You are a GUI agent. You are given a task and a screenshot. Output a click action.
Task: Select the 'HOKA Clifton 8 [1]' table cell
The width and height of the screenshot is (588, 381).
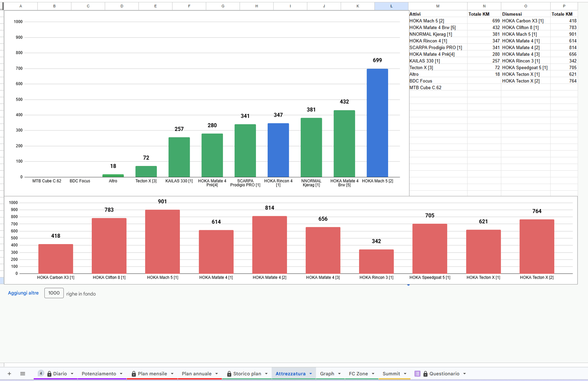pos(526,27)
